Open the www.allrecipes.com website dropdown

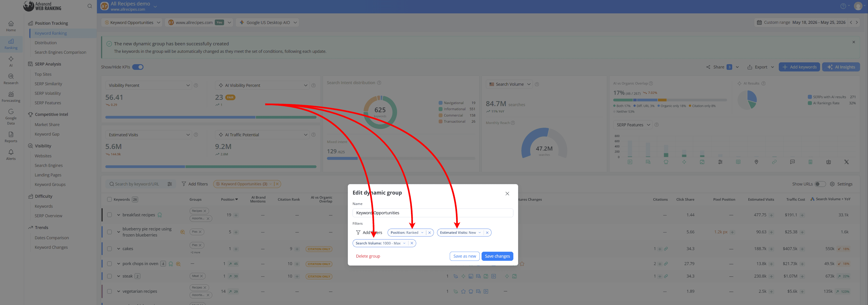point(199,22)
